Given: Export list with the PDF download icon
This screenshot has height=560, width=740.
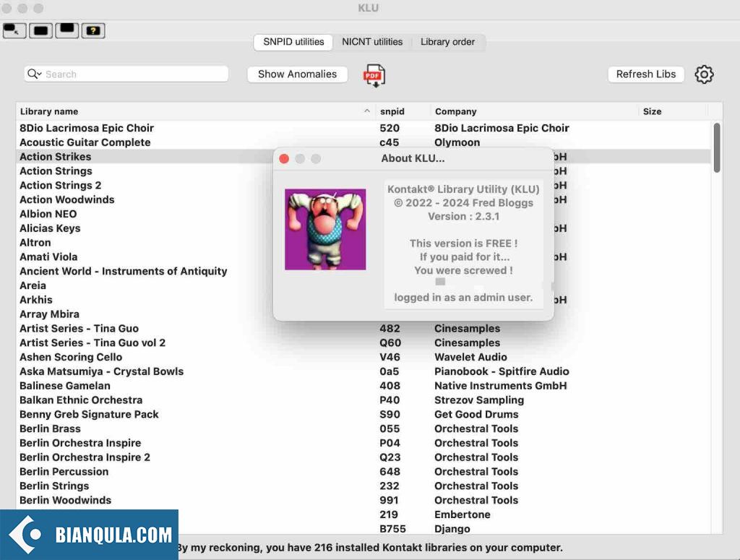Looking at the screenshot, I should (374, 75).
